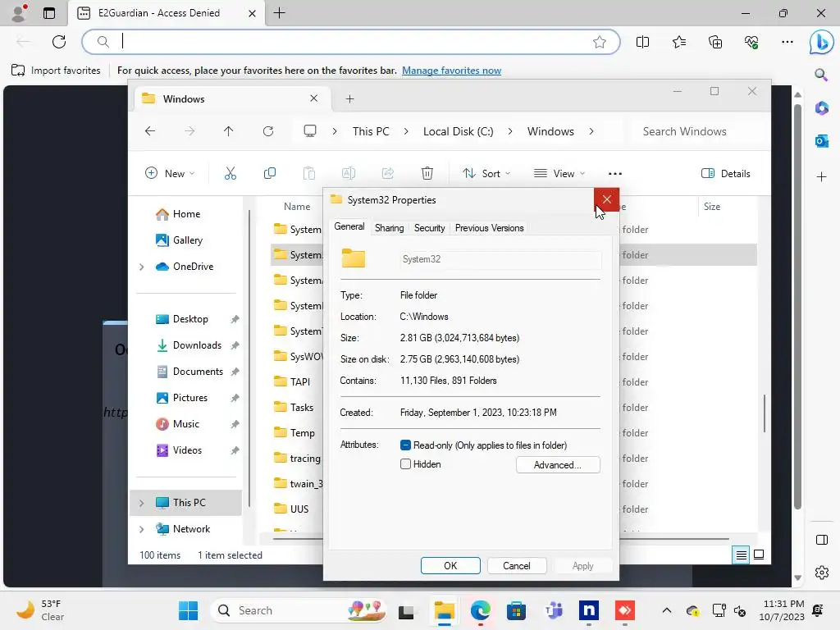Screen dimensions: 840x630
Task: Click the Search Windows box in Explorer
Action: [x=696, y=131]
